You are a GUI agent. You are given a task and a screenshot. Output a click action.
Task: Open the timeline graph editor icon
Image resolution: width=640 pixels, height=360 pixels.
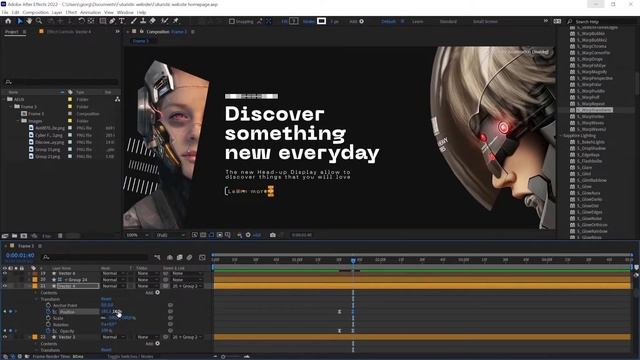click(202, 257)
